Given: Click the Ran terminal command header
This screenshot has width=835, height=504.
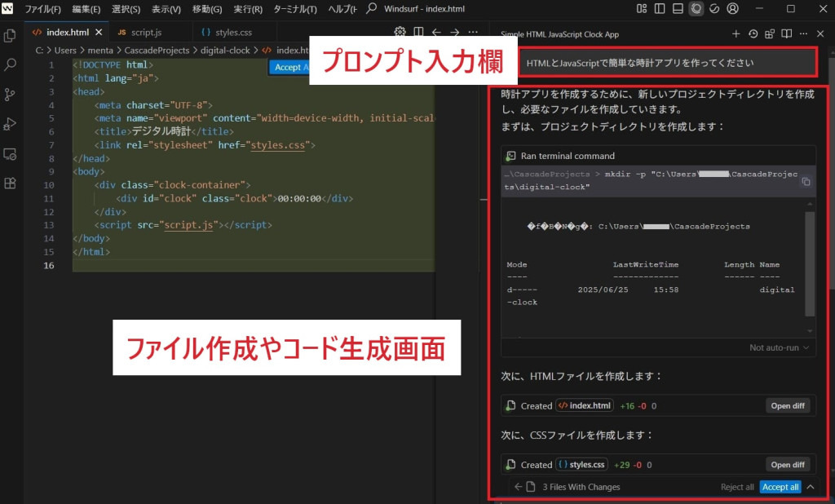Looking at the screenshot, I should coord(658,156).
